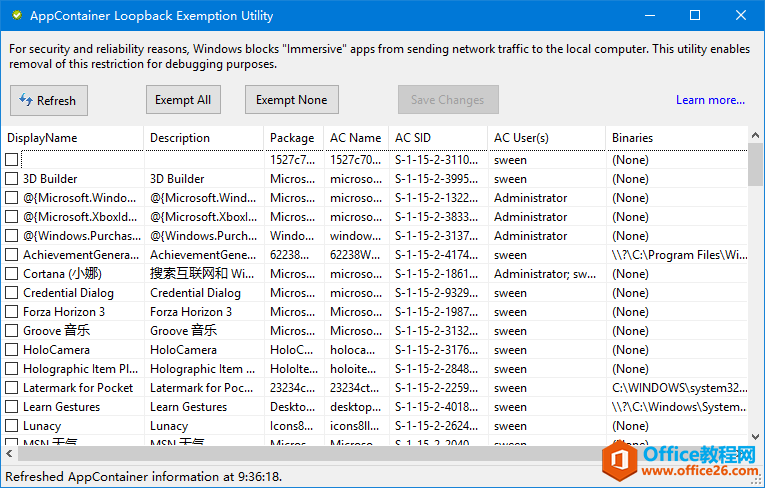Click the 'S-1-15-2-4174...' SID cell
Image resolution: width=765 pixels, height=488 pixels.
[438, 255]
